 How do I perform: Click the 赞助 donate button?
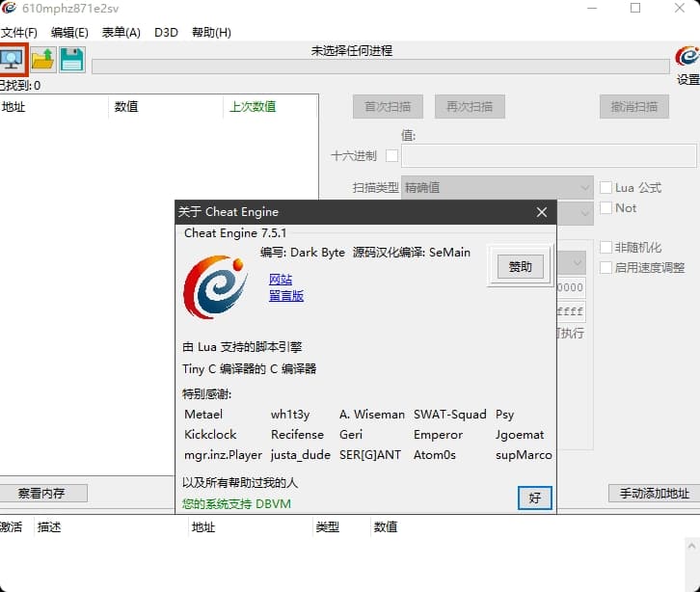point(521,267)
